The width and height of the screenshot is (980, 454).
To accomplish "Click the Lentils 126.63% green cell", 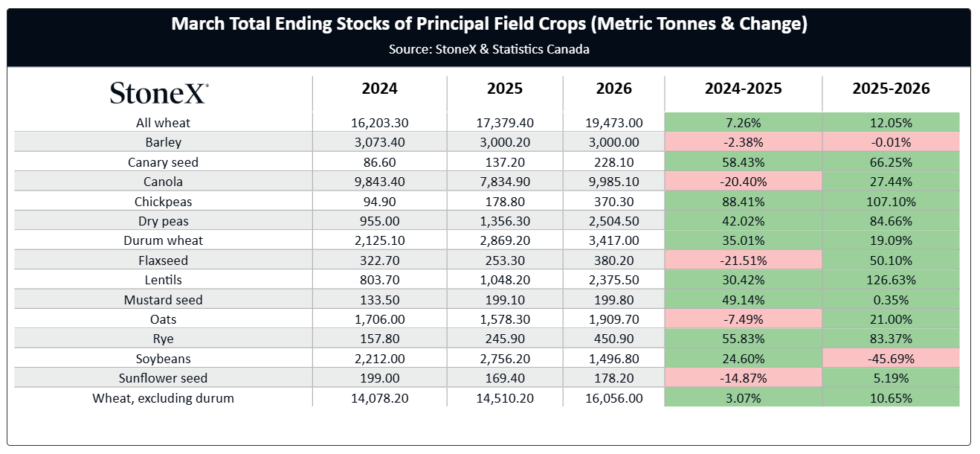I will click(891, 280).
